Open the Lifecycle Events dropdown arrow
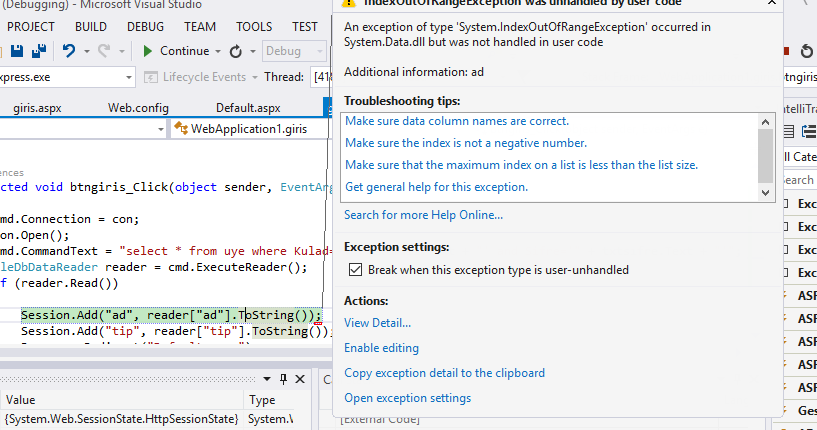Screen dimensions: 817x430 [x=255, y=77]
